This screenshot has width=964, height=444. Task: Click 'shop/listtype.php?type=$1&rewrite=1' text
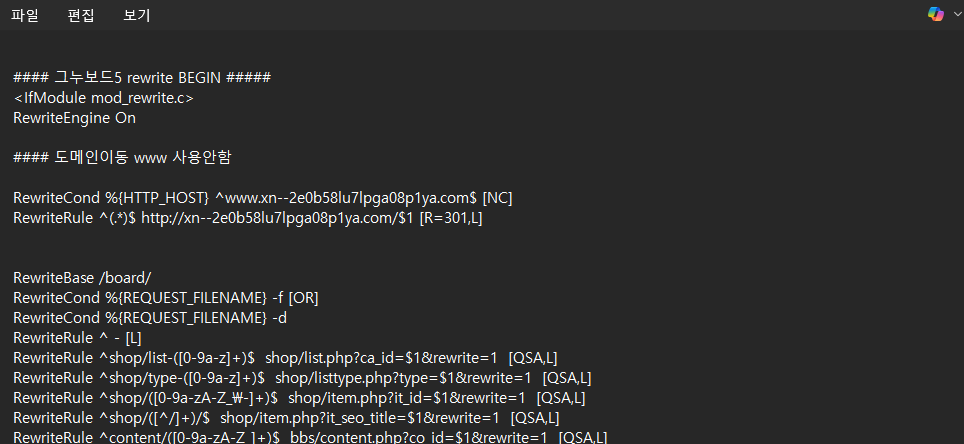(x=403, y=378)
